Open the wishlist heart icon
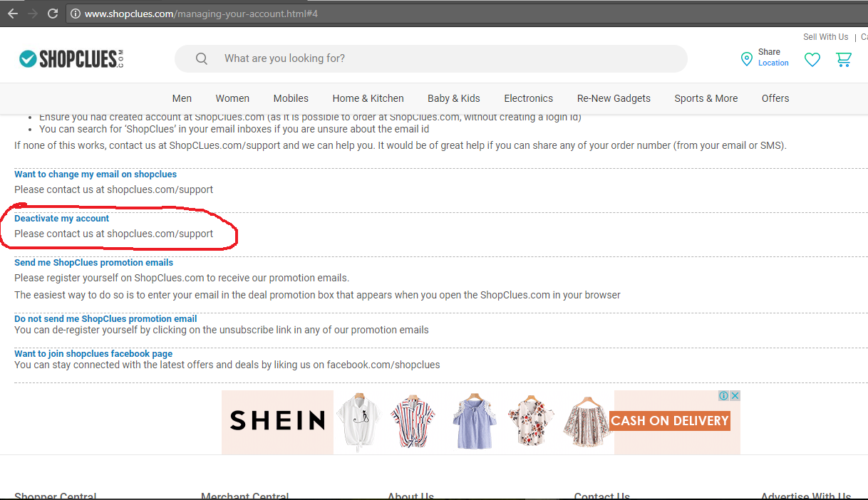Viewport: 868px width, 500px height. (x=812, y=60)
